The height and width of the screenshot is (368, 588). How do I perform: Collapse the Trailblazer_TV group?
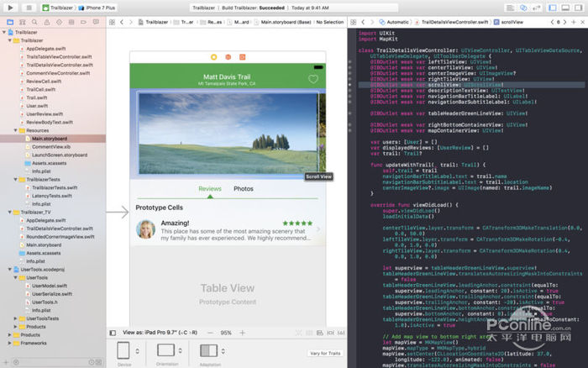(10, 213)
